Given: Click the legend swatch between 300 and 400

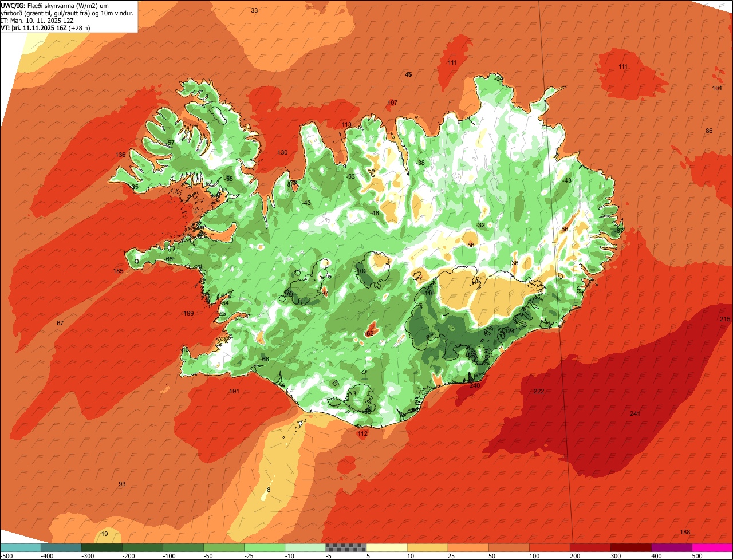Looking at the screenshot, I should 630,547.
